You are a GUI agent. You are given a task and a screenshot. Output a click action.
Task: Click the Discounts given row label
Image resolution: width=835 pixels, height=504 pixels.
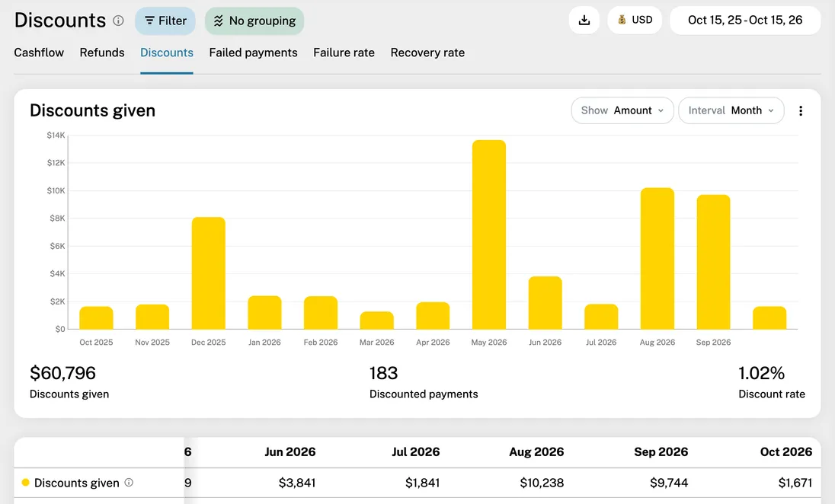(x=77, y=483)
